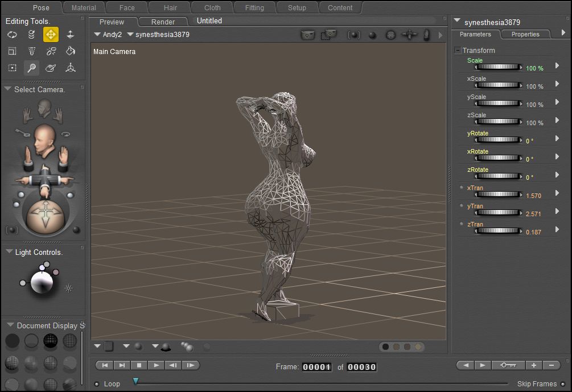Click the Render camera icon in preview toolbar
Viewport: 572px width, 392px height.
tap(307, 35)
